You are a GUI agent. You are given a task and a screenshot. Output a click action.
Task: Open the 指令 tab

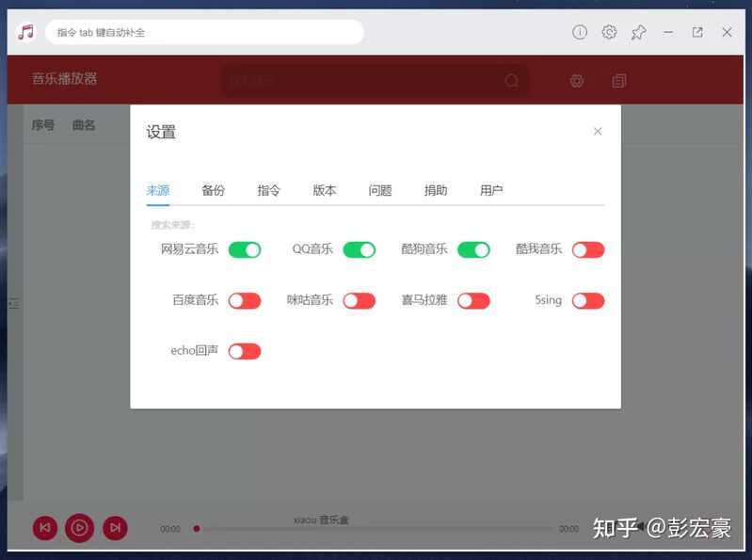(269, 190)
